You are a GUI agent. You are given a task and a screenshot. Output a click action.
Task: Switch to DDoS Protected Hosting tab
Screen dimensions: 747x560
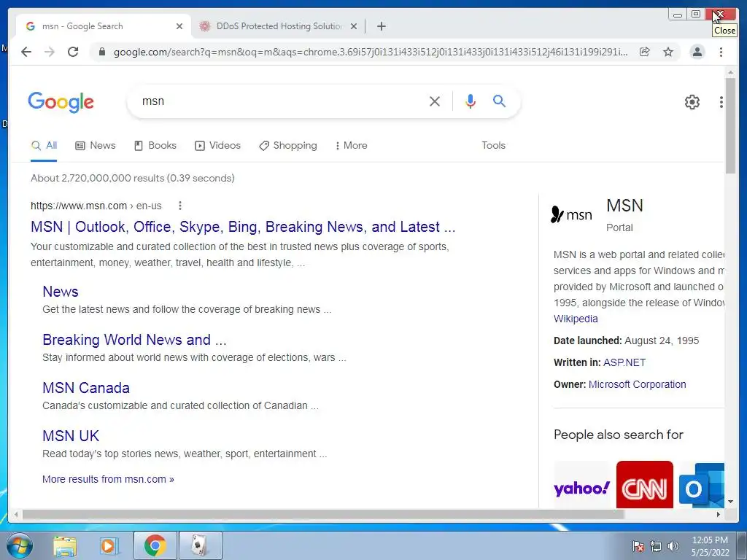click(x=279, y=26)
